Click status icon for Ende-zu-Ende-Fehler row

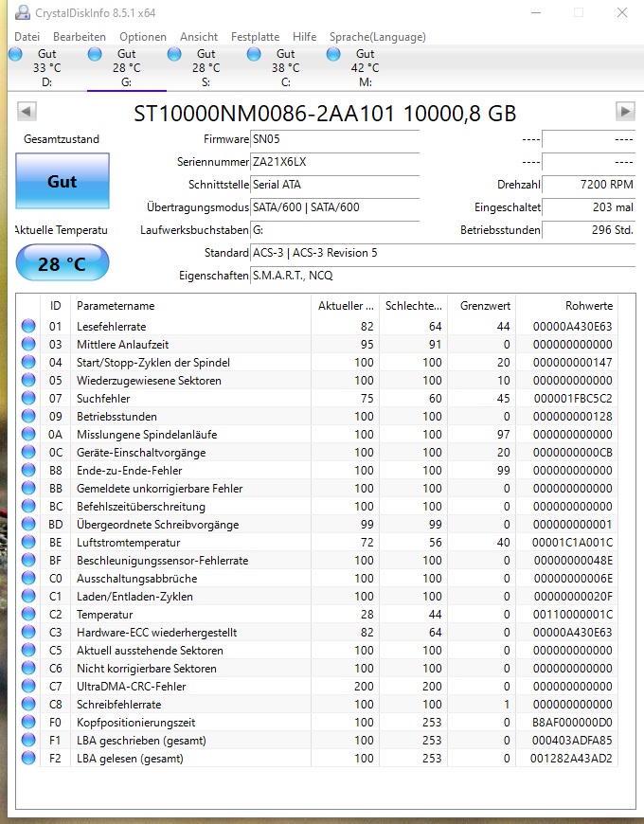click(x=28, y=470)
